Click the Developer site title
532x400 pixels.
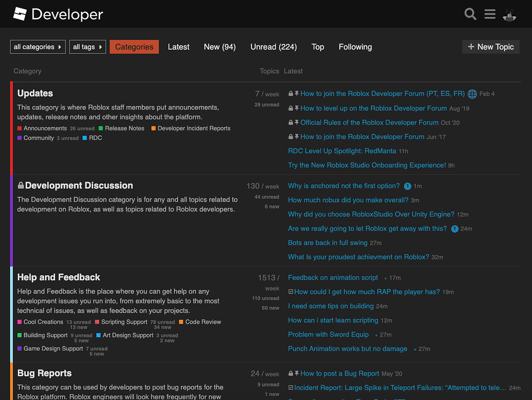pos(67,14)
